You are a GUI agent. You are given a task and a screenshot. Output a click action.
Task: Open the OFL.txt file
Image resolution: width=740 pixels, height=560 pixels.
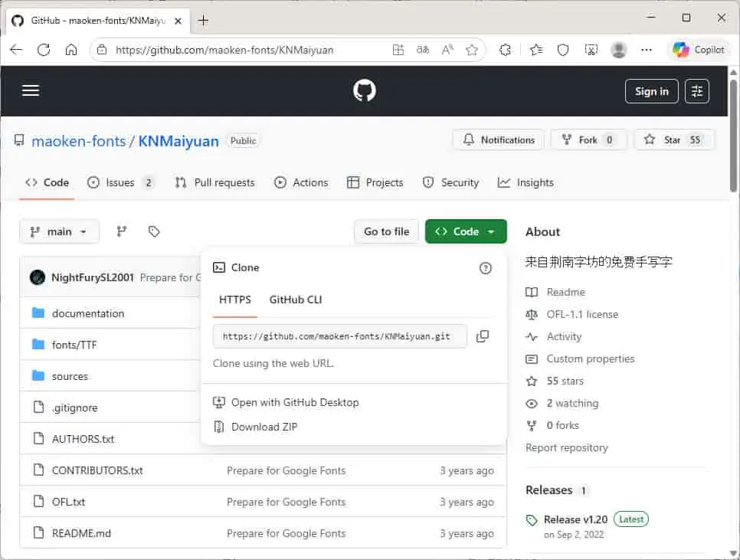coord(68,502)
